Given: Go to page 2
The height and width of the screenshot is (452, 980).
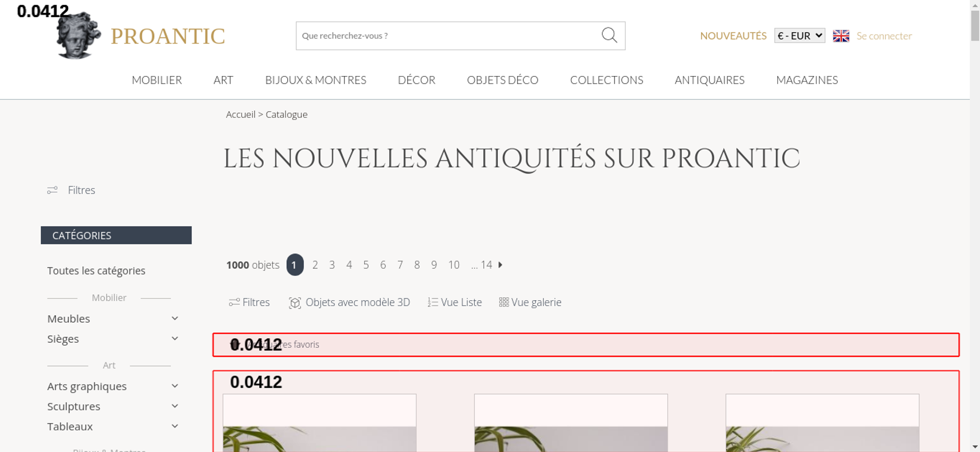Looking at the screenshot, I should click(x=315, y=265).
